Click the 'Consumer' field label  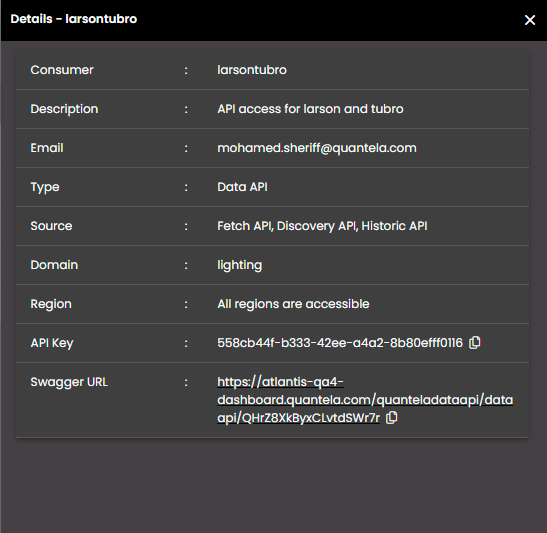62,70
